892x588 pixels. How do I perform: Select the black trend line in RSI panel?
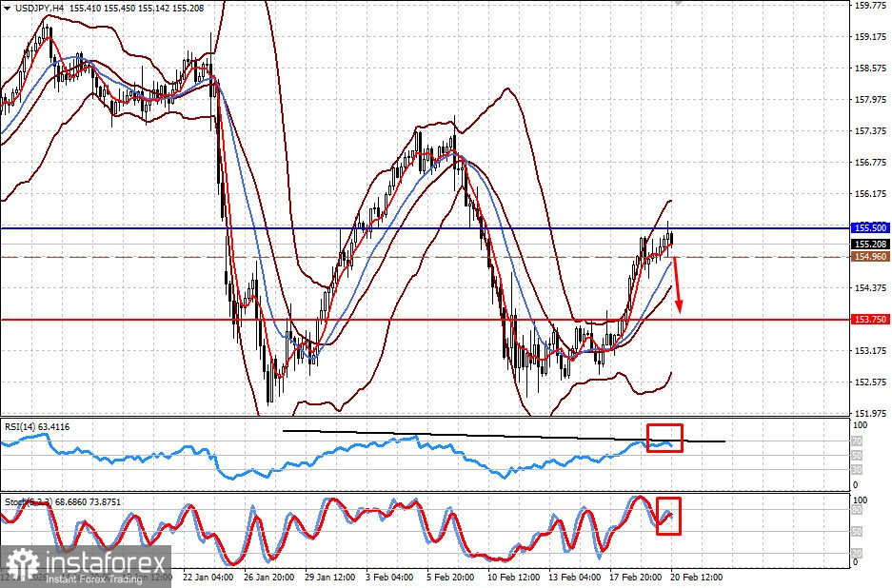pos(504,436)
